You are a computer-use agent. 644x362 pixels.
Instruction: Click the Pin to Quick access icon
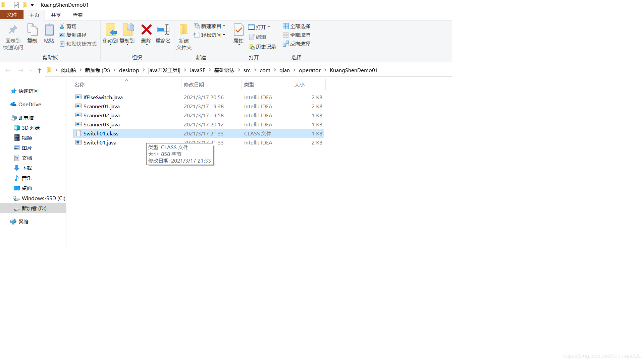(x=13, y=30)
